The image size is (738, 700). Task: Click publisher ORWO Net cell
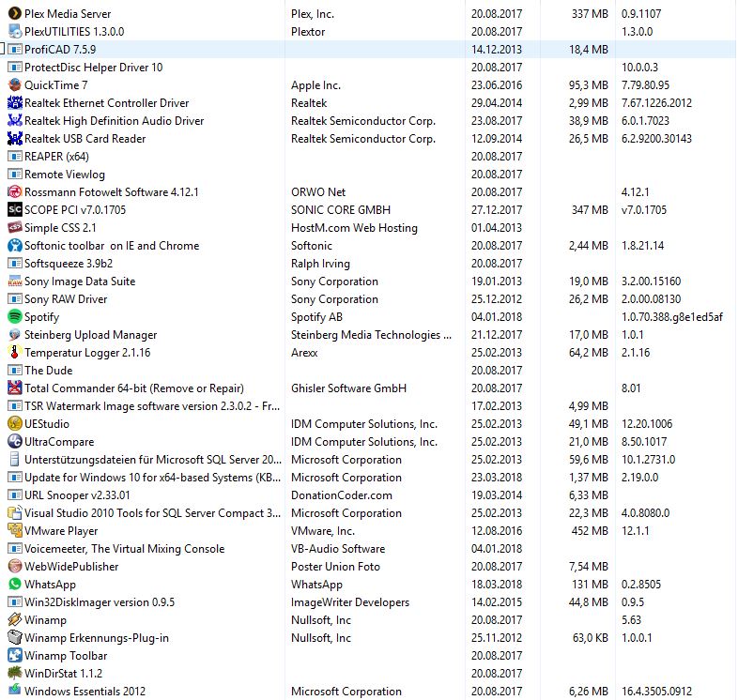tap(318, 192)
